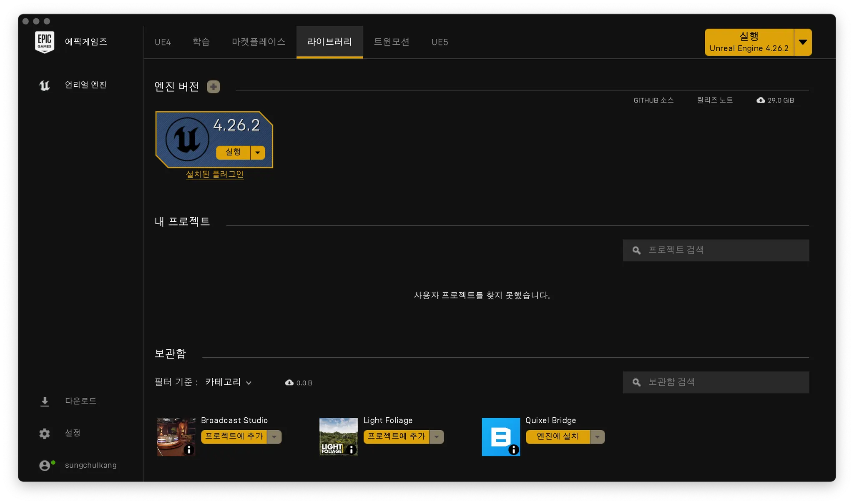854x504 pixels.
Task: Open the downloads icon in the sidebar
Action: 45,401
